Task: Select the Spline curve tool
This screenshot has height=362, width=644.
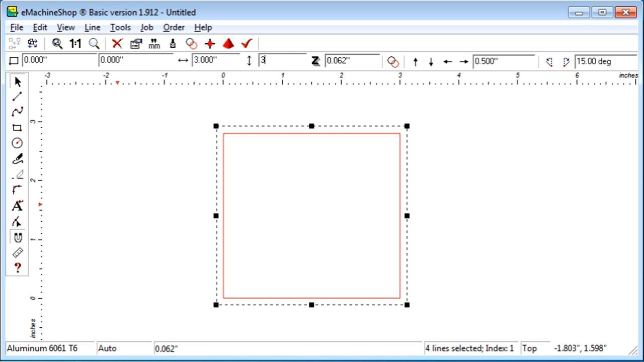Action: [x=18, y=112]
